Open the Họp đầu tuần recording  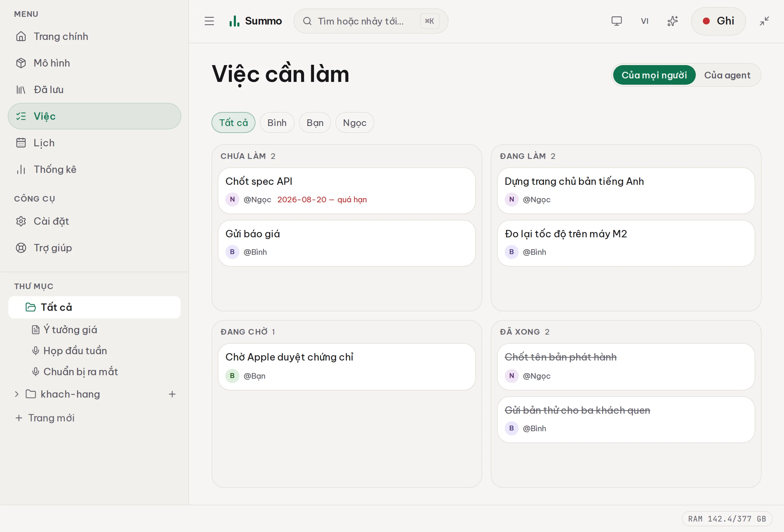[75, 351]
